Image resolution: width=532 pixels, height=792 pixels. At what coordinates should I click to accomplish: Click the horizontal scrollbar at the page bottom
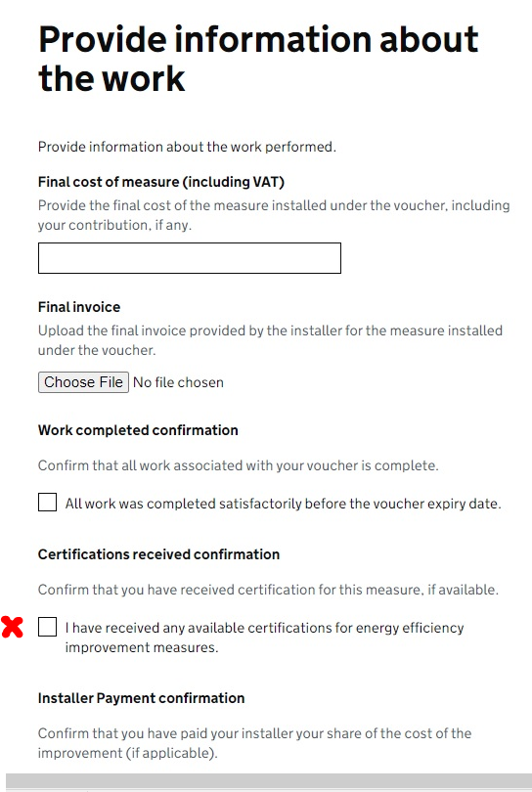click(x=269, y=781)
